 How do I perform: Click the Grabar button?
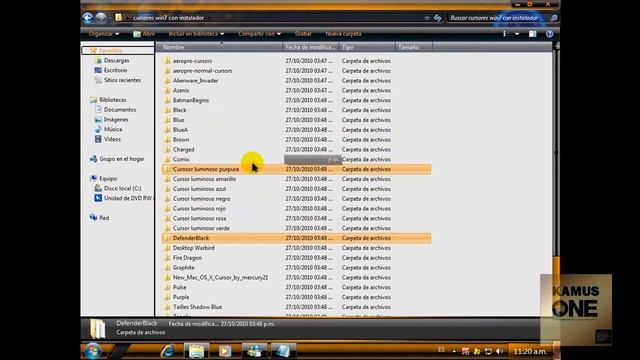point(303,34)
